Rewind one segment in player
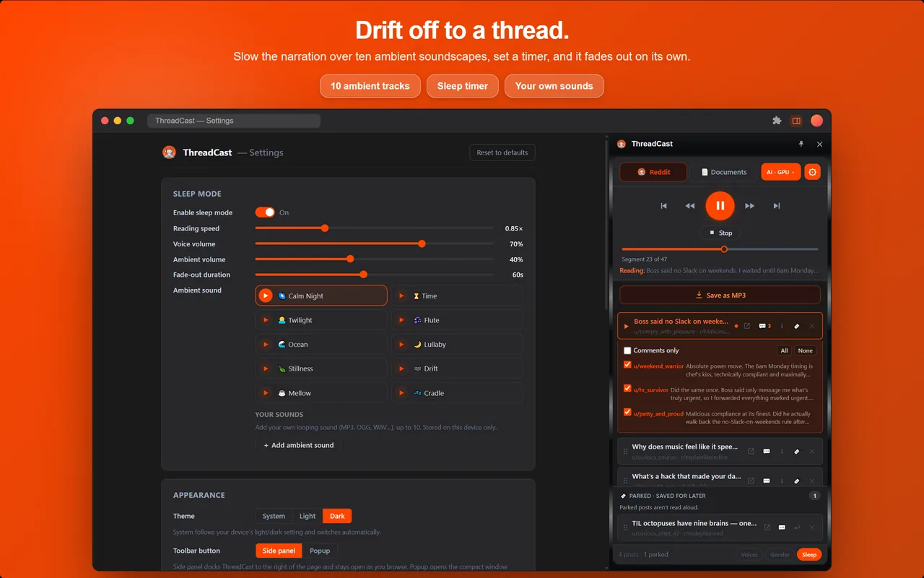This screenshot has width=924, height=578. (690, 206)
